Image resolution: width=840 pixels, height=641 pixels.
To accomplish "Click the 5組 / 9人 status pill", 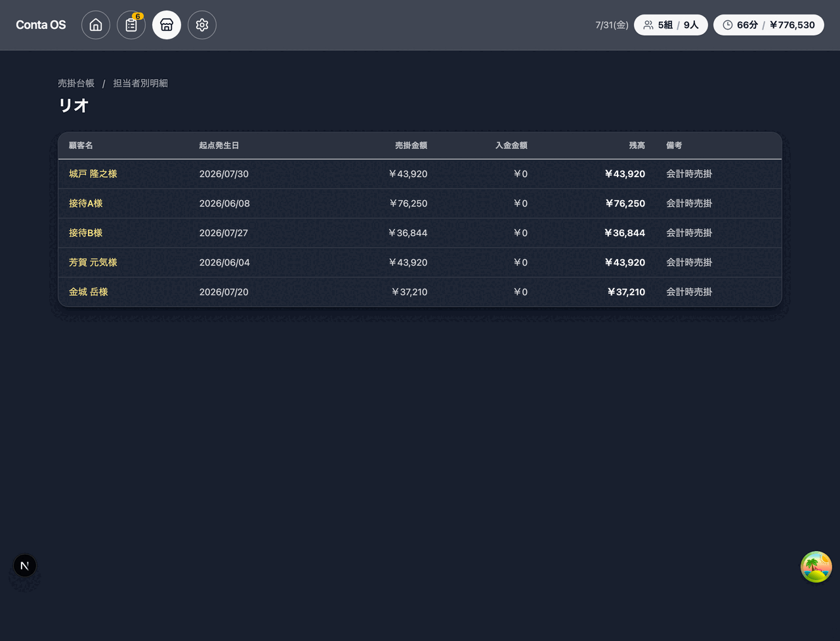I will 671,25.
